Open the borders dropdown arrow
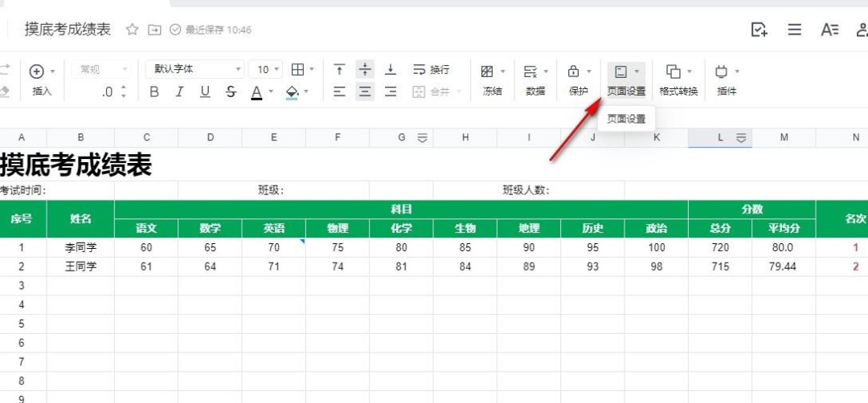Screen dimensions: 868x403 (x=312, y=70)
